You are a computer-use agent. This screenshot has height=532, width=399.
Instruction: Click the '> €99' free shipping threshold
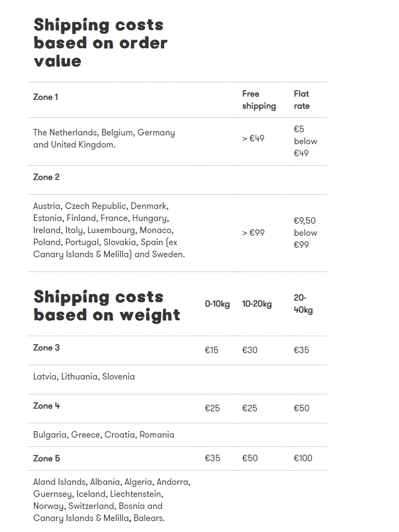pyautogui.click(x=253, y=233)
